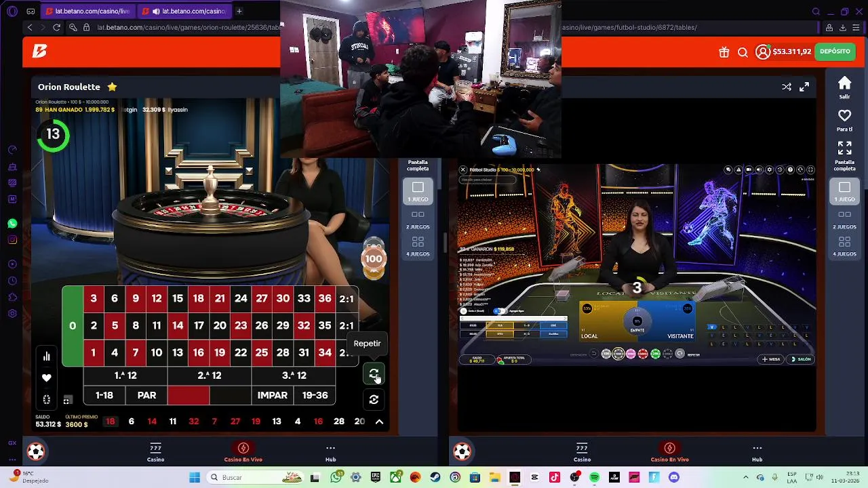Open Casino tab in right bottom bar

582,452
